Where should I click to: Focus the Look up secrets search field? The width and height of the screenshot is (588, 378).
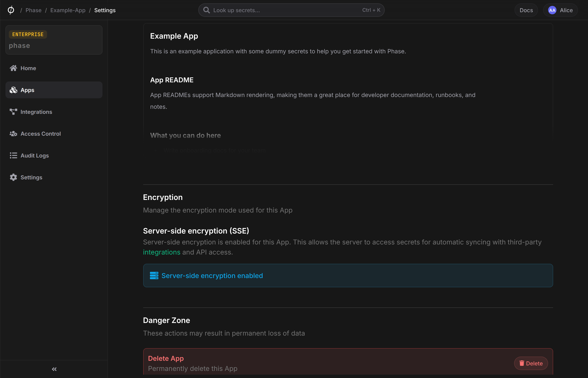click(x=291, y=10)
